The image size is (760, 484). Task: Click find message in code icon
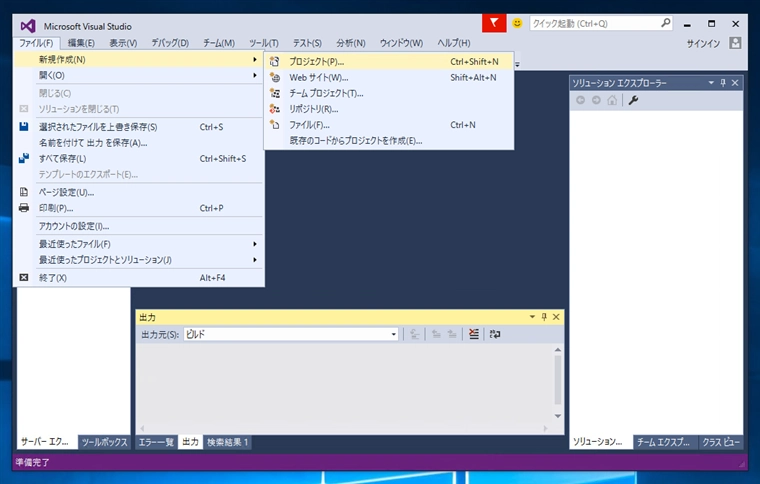tap(414, 334)
